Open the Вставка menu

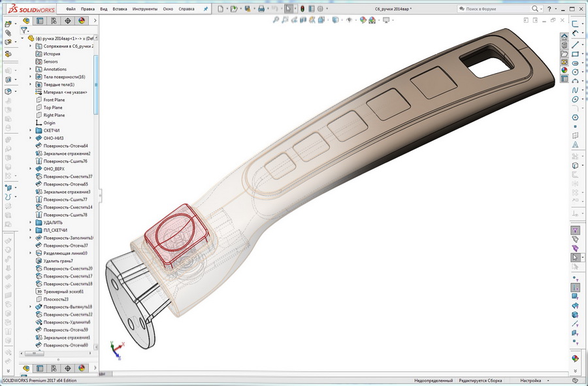pos(120,9)
